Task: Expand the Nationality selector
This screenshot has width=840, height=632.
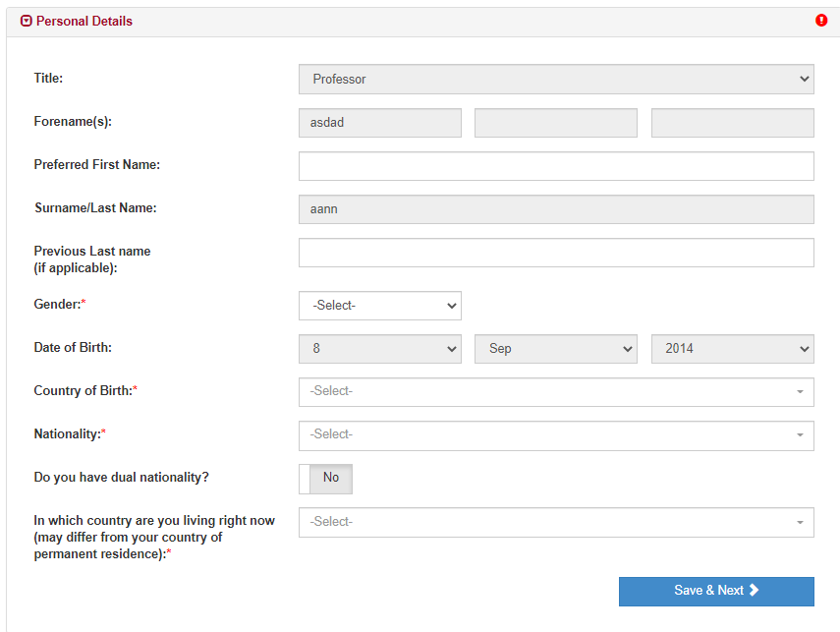Action: click(x=556, y=435)
